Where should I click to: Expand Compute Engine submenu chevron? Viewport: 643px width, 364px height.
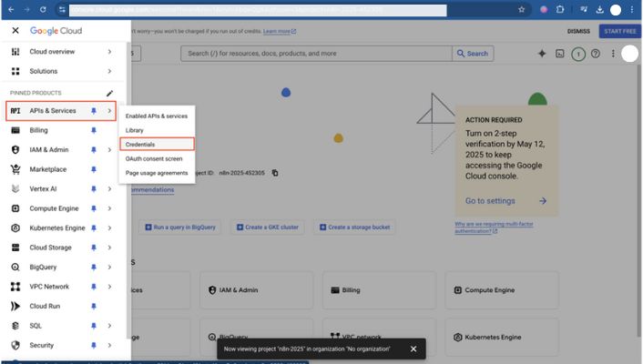pos(109,208)
